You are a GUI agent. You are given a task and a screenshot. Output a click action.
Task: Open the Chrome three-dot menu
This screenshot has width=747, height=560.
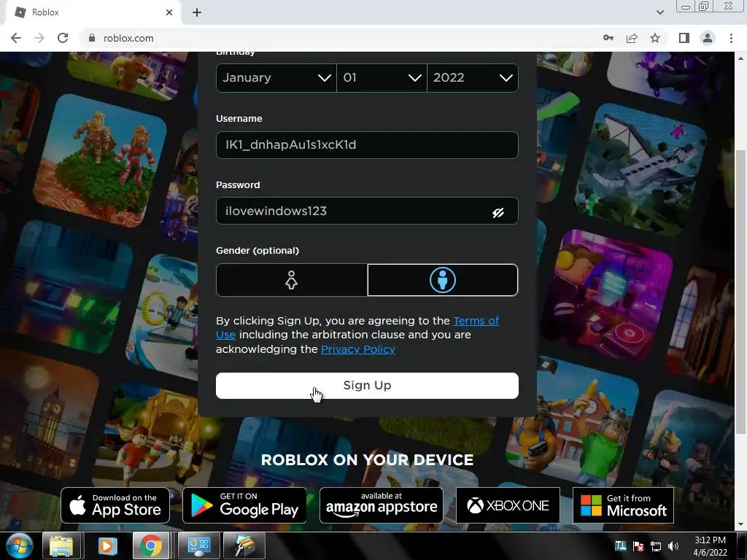tap(731, 38)
